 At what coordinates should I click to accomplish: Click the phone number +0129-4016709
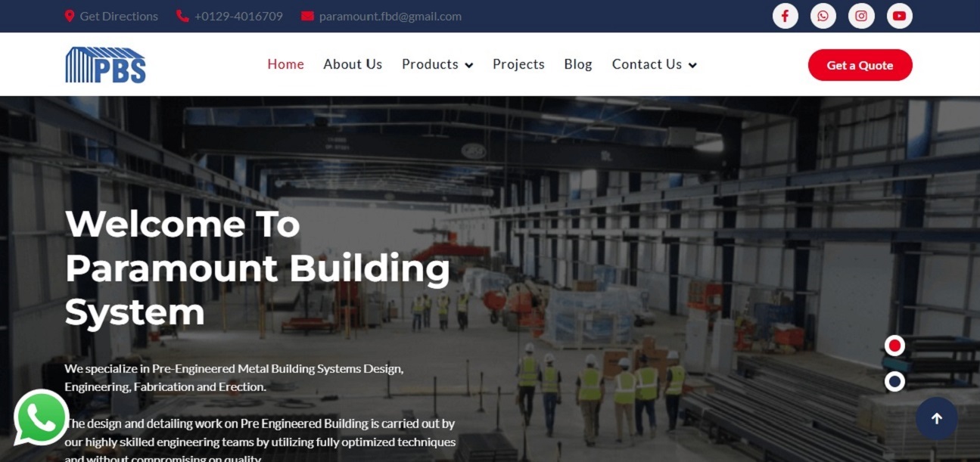(x=238, y=16)
